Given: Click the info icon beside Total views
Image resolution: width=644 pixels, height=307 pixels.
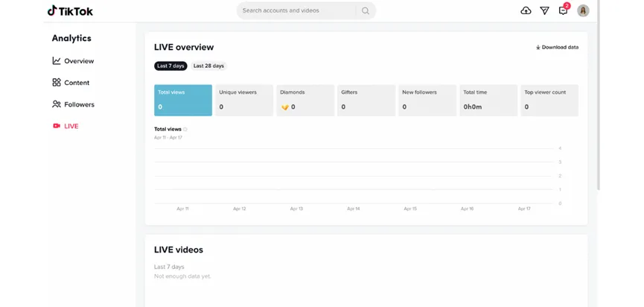Looking at the screenshot, I should point(185,129).
